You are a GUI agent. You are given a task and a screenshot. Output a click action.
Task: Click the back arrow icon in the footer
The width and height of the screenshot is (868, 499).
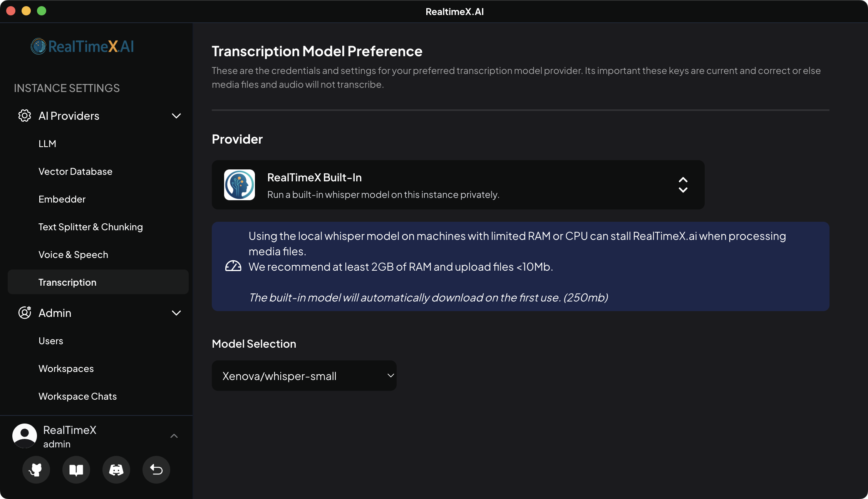(156, 470)
